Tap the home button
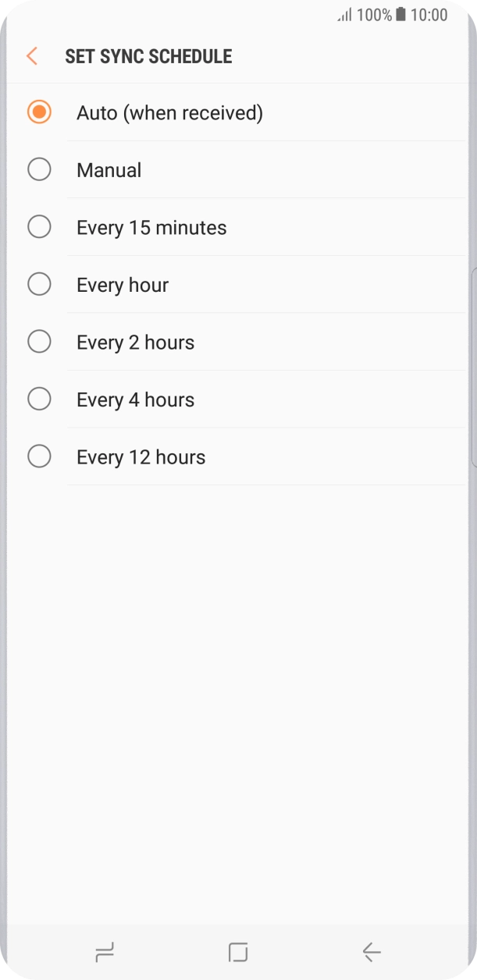Viewport: 477px width, 980px height. [x=238, y=951]
